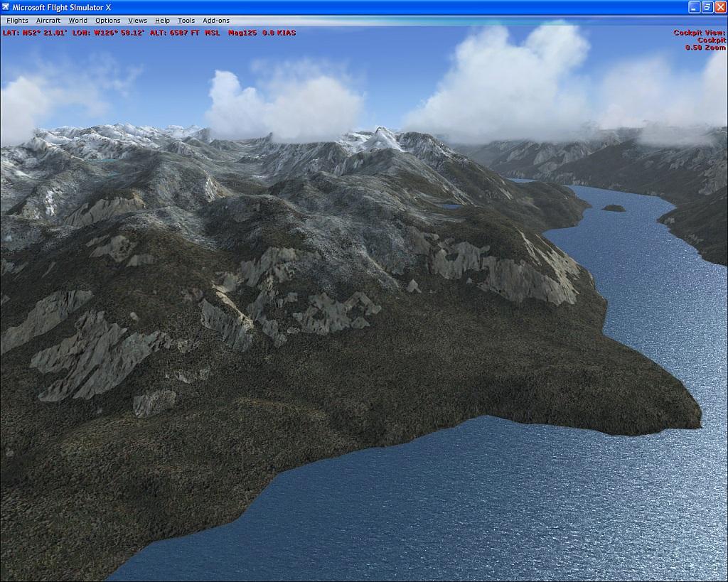Viewport: 728px width, 582px height.
Task: Click the Flight Simulator airplane title icon
Action: (6, 7)
